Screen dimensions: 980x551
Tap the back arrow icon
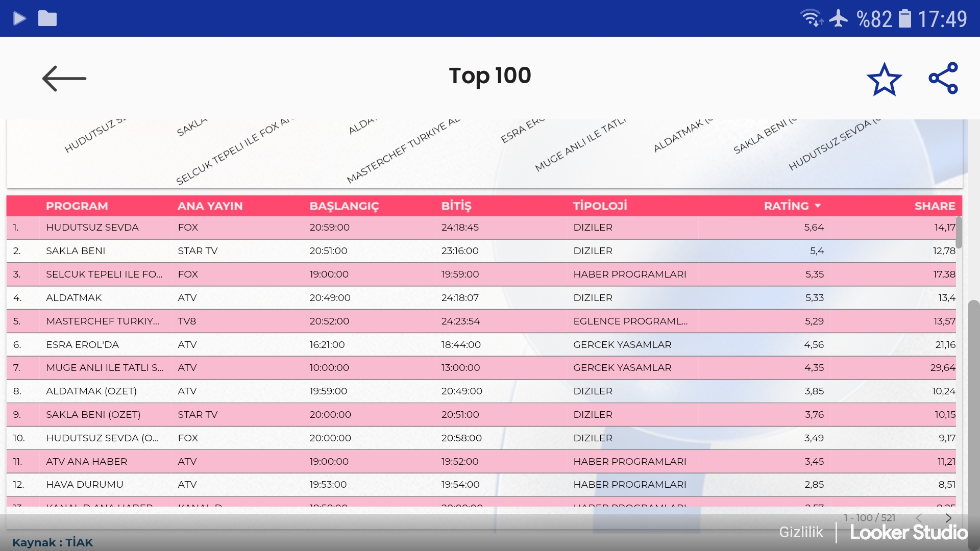[64, 79]
